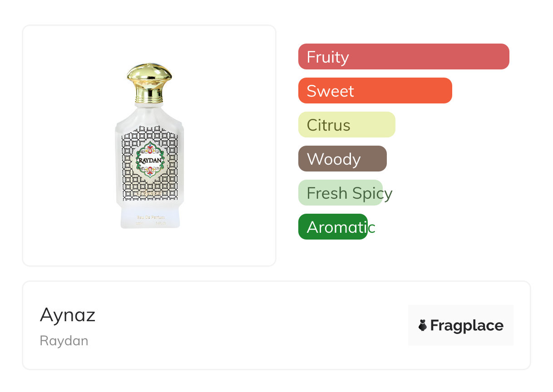Image resolution: width=553 pixels, height=392 pixels.
Task: Select the light green Fresh Spicy bar
Action: coord(341,193)
